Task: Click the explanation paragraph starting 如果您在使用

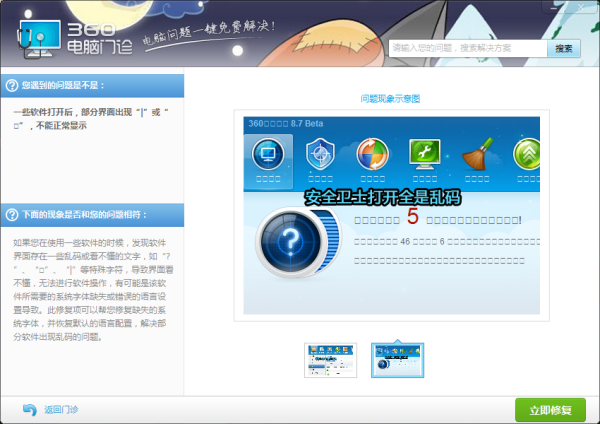Action: 93,290
